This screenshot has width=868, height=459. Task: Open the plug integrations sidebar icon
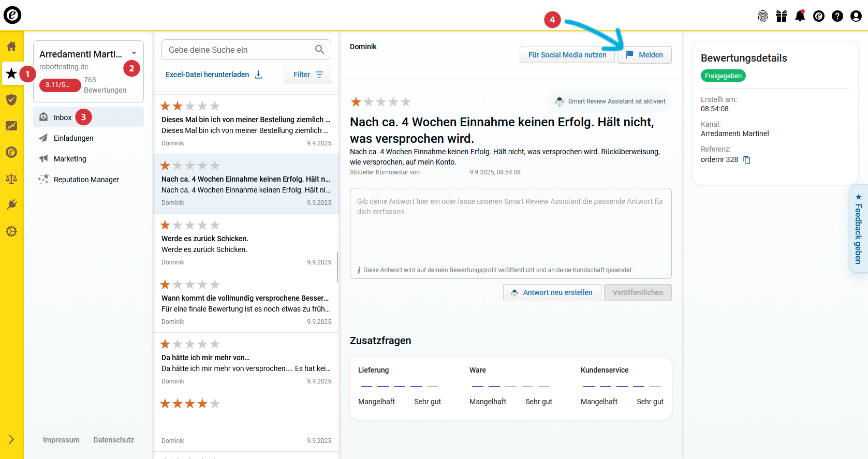pyautogui.click(x=11, y=205)
